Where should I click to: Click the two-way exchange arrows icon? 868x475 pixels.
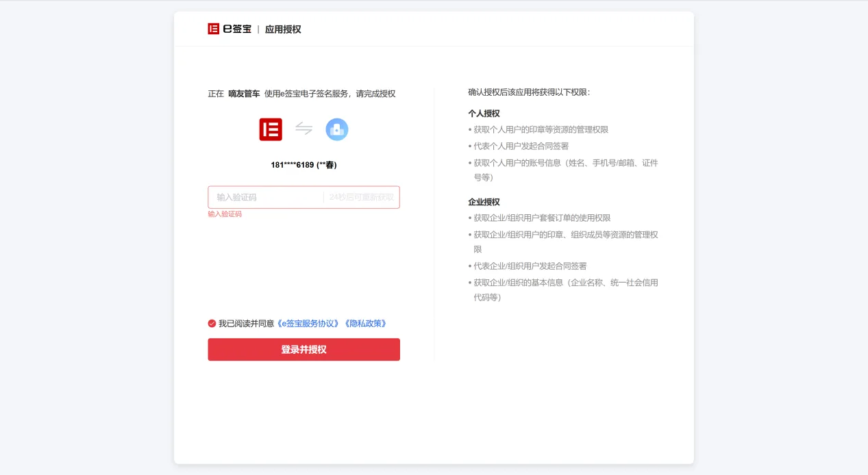coord(303,129)
